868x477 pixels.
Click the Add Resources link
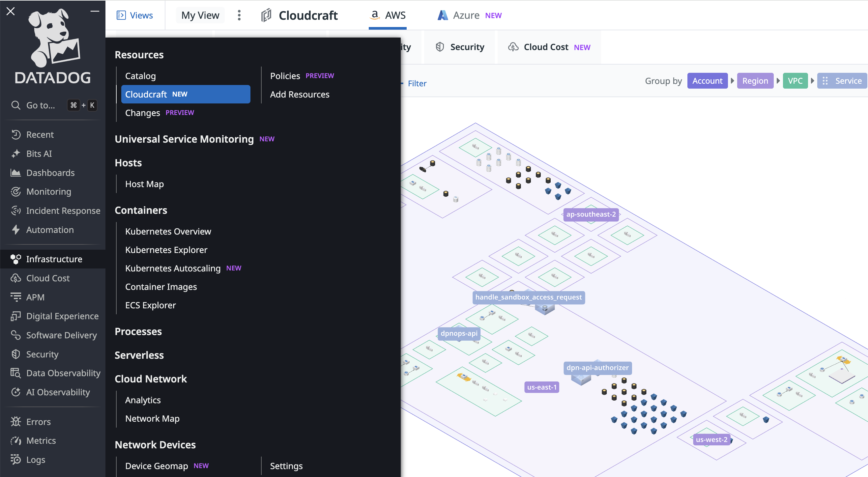[300, 94]
